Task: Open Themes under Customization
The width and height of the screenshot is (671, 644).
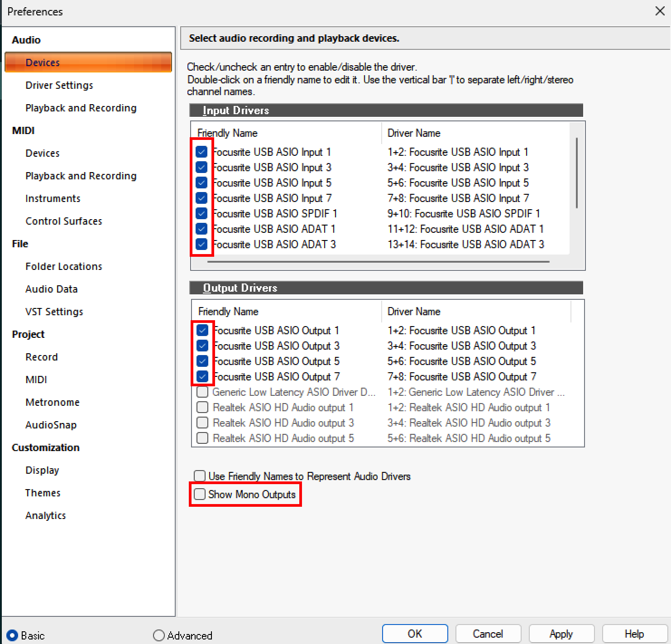Action: [x=43, y=493]
